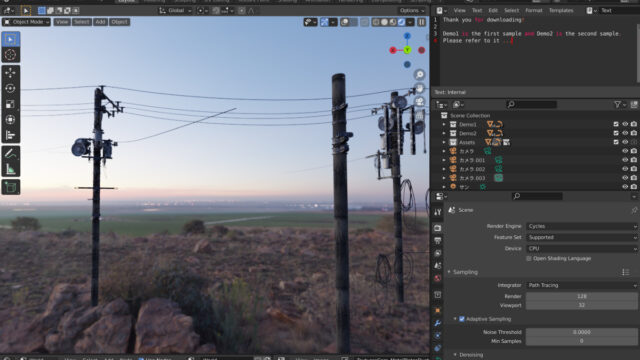
Task: Click the Render samples value field
Action: point(581,296)
